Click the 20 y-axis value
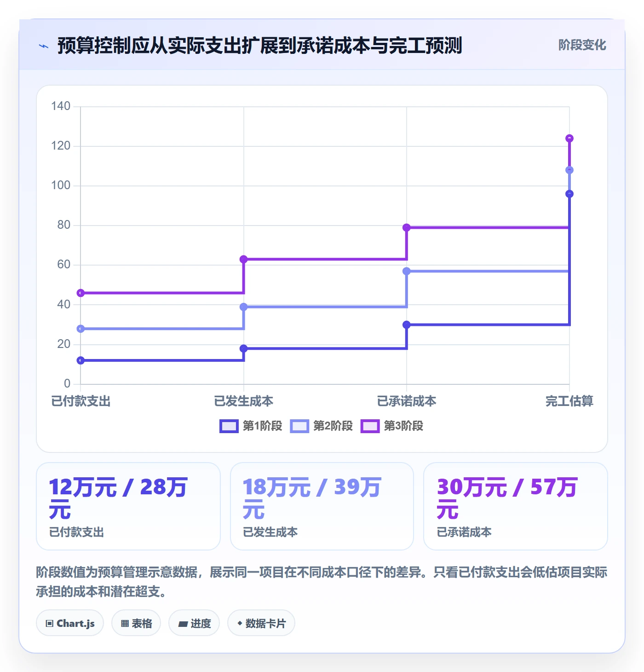644x672 pixels. (x=64, y=344)
